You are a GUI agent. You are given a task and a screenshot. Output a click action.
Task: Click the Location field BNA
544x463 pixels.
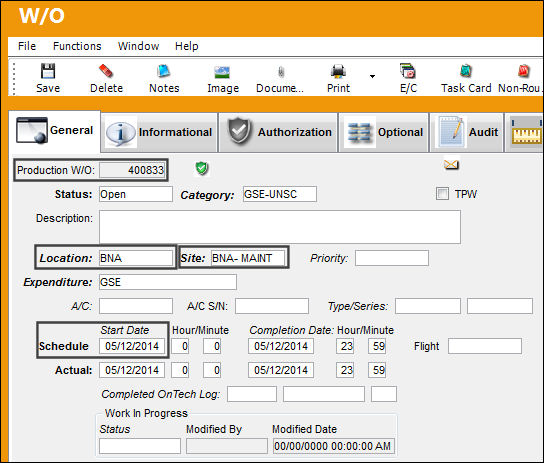pyautogui.click(x=136, y=258)
